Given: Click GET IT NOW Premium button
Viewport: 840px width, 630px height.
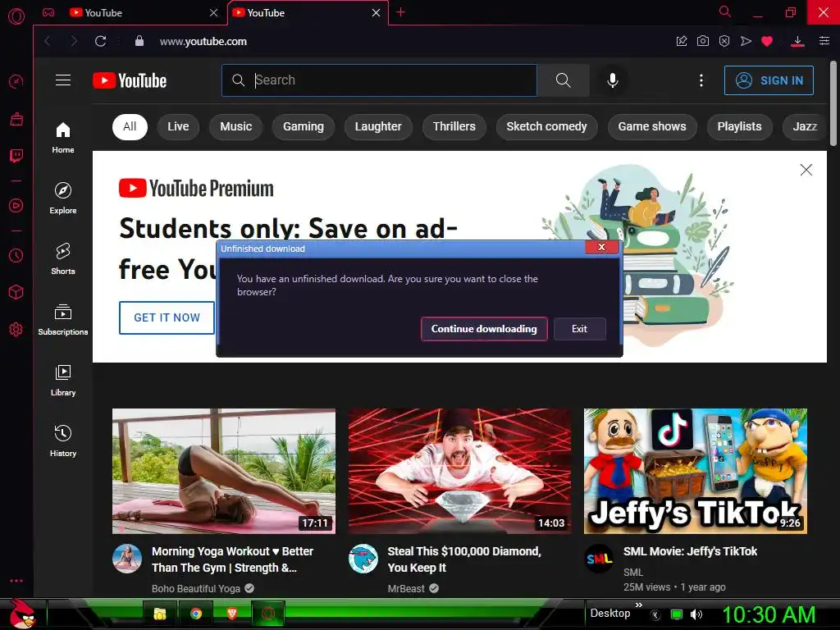Looking at the screenshot, I should coord(167,317).
